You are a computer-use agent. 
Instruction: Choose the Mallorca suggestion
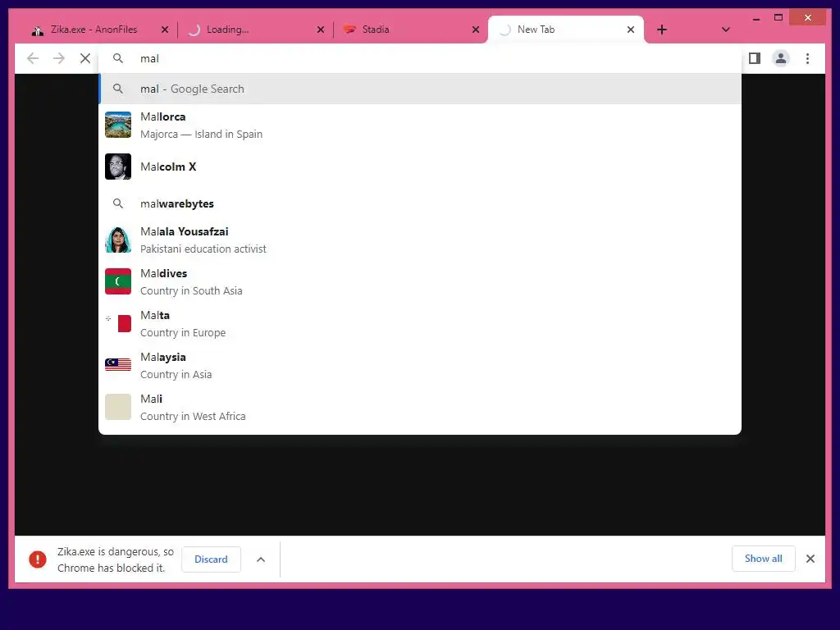421,125
